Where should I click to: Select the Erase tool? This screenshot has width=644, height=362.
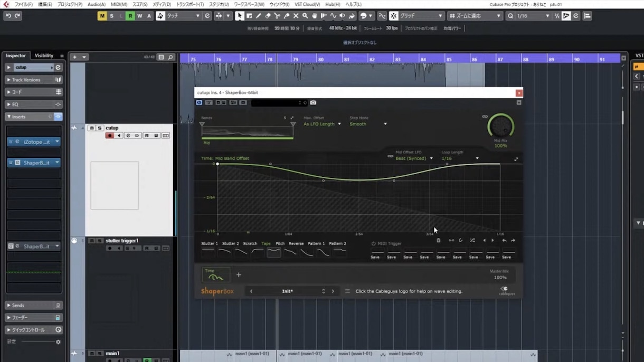[x=268, y=16]
